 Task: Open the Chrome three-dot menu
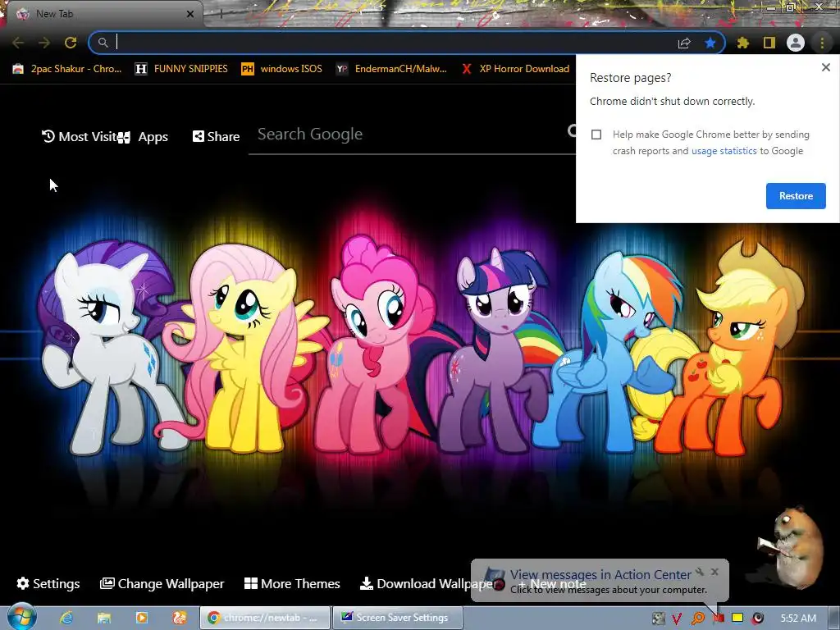(x=822, y=43)
